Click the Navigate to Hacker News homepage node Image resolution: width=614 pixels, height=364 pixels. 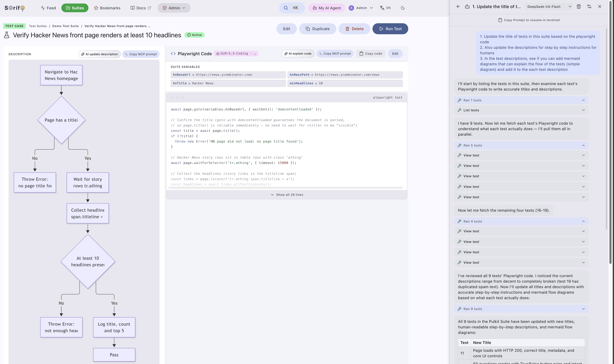tap(61, 75)
